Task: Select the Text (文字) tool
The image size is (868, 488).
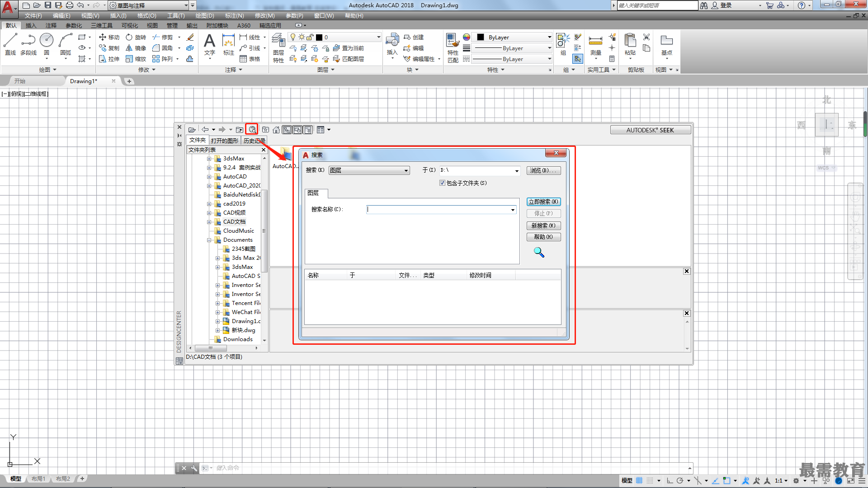Action: (209, 44)
